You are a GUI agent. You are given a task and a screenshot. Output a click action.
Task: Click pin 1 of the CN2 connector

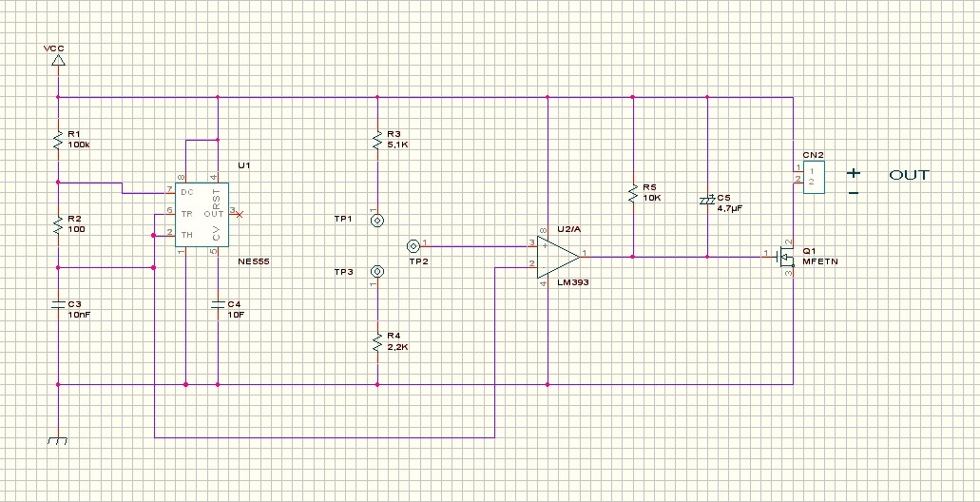point(798,169)
